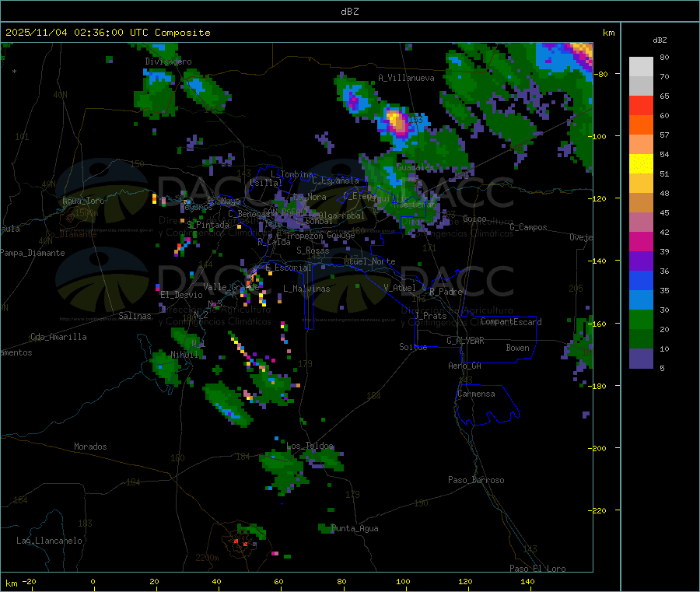Click the 2200m elevation contour label

(207, 558)
